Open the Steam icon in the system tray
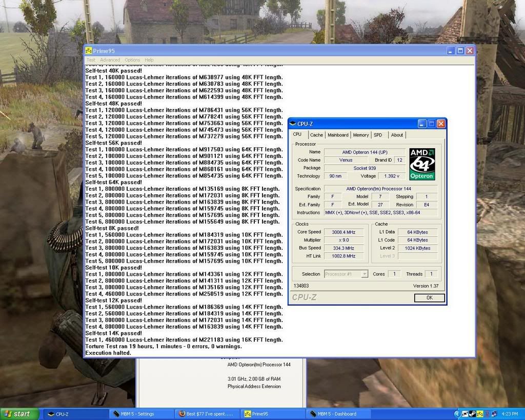 click(472, 414)
